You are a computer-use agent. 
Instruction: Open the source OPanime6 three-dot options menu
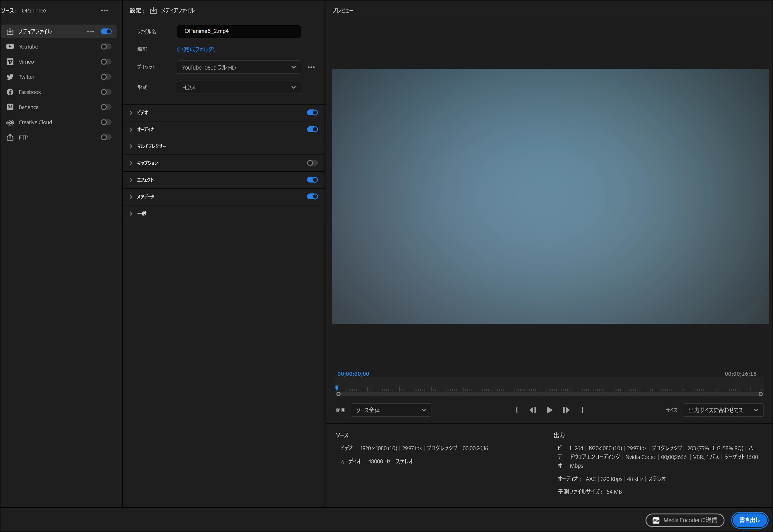click(x=104, y=11)
